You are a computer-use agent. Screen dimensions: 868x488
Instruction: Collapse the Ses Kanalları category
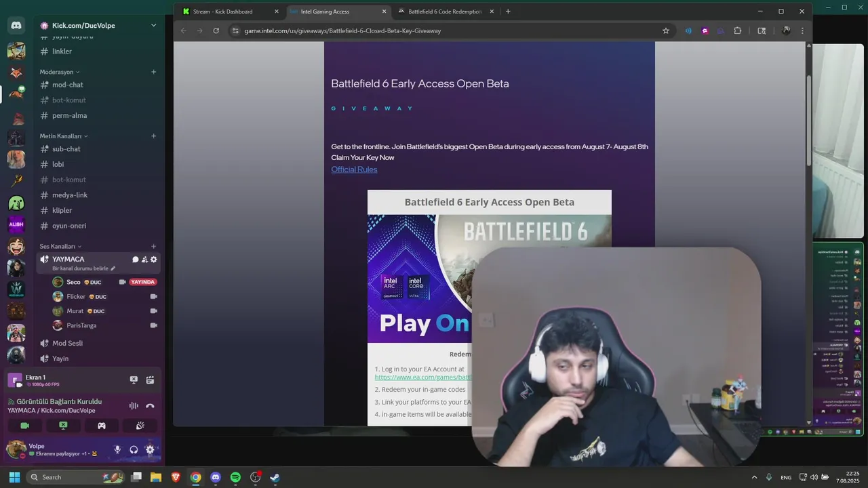[x=60, y=247]
